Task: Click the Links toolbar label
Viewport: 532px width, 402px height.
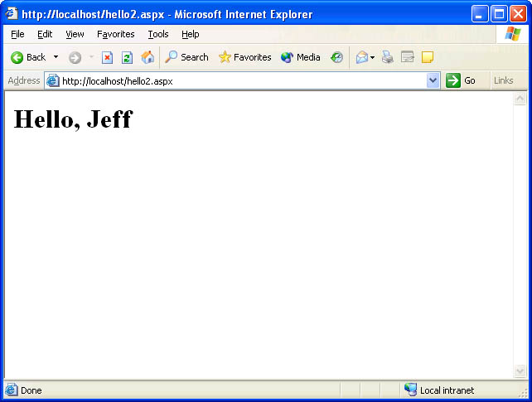Action: point(504,80)
